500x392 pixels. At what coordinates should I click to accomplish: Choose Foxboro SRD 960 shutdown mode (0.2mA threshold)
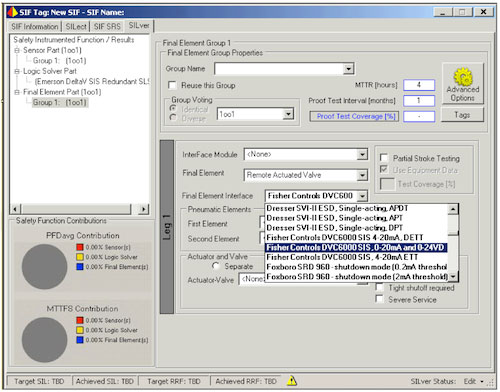pyautogui.click(x=356, y=267)
